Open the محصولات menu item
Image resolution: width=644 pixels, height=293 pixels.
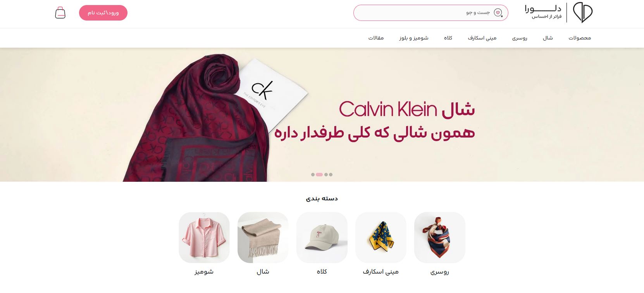pos(580,38)
